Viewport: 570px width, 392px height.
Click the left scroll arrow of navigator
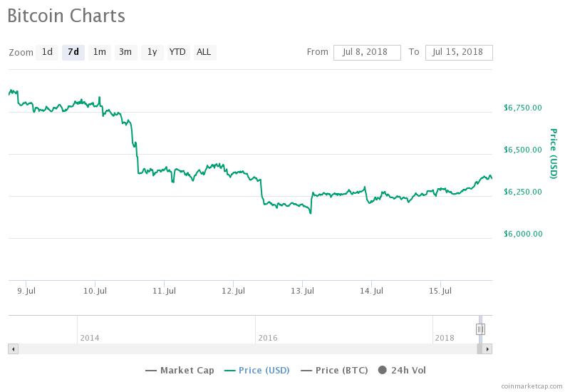pyautogui.click(x=12, y=349)
